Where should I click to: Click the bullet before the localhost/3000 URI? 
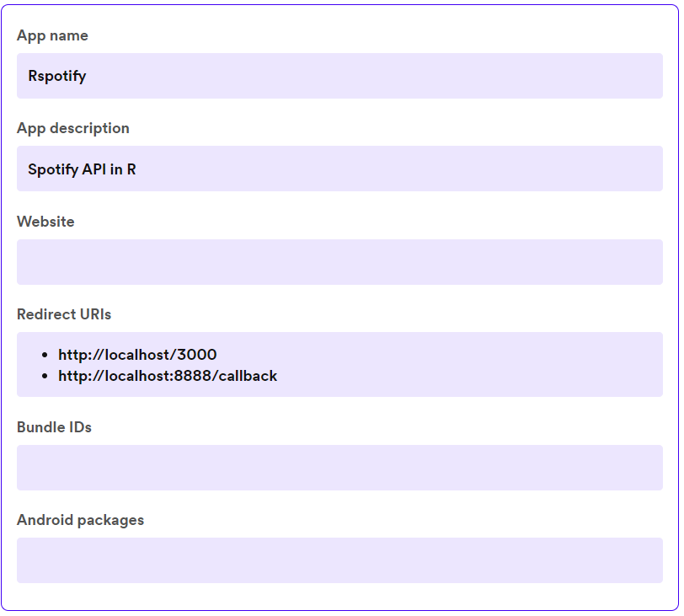44,356
